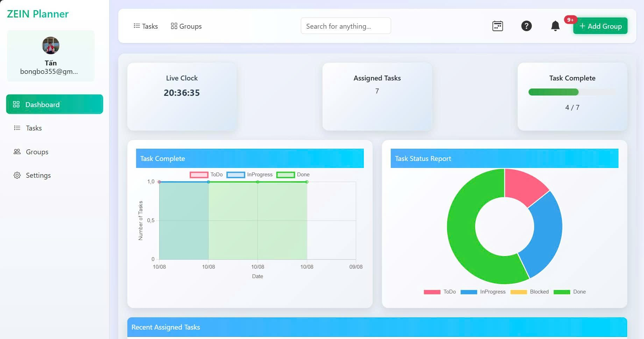Screen dimensions: 644x339
Task: Click the Task Complete progress bar
Action: click(x=572, y=92)
